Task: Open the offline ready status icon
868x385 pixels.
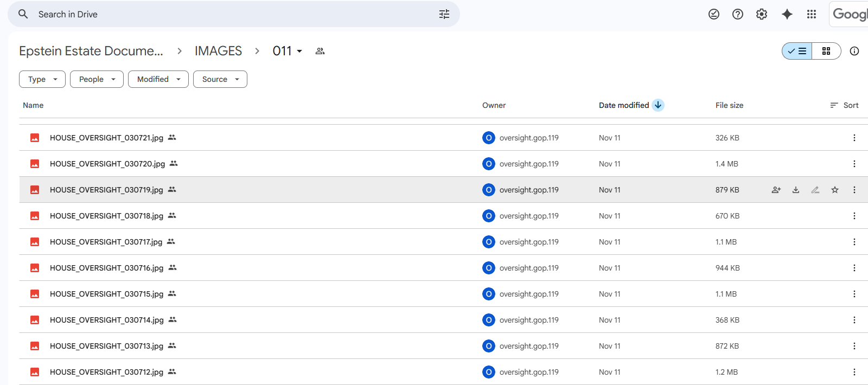Action: coord(714,14)
